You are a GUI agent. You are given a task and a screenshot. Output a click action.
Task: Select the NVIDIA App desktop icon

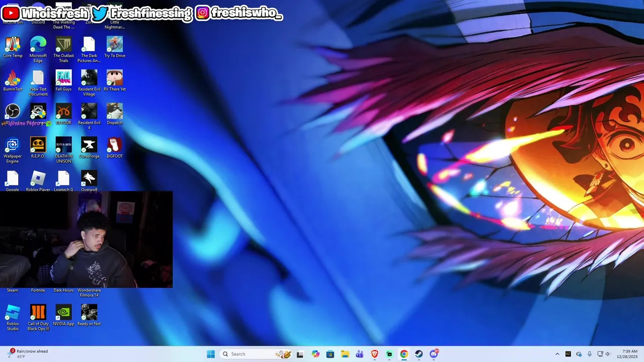[x=63, y=315]
